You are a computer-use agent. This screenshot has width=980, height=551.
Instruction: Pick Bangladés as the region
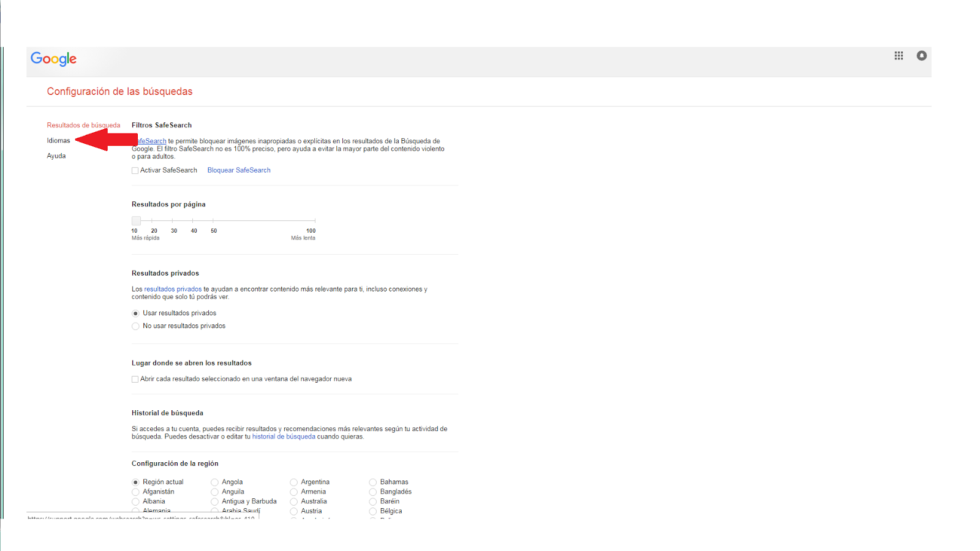(372, 492)
